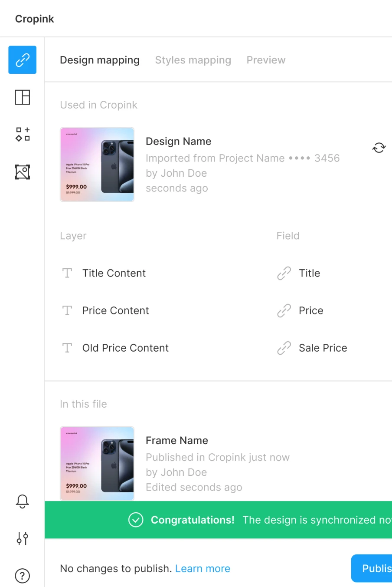The height and width of the screenshot is (587, 392).
Task: Click the add components icon in sidebar
Action: (22, 135)
